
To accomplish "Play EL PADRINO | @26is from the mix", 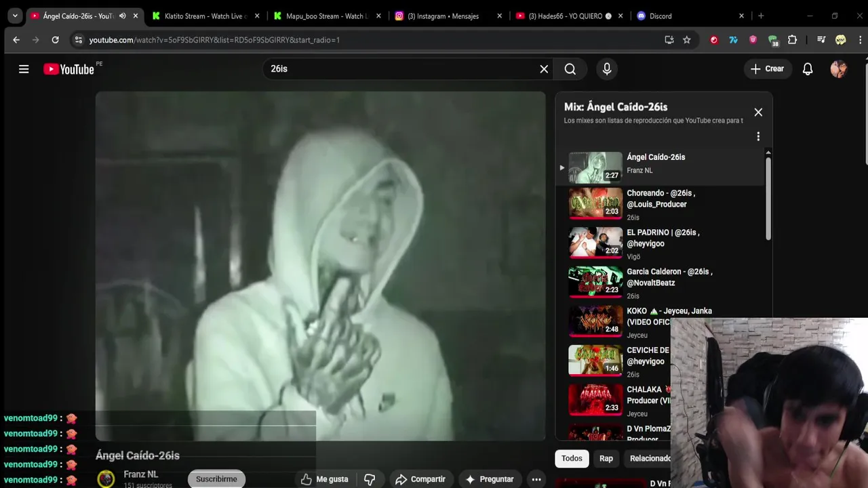I will coord(661,244).
